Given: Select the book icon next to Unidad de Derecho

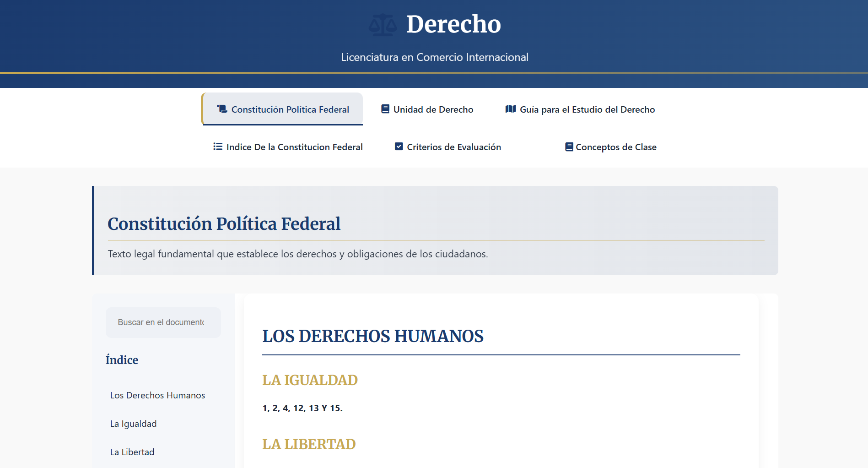Looking at the screenshot, I should point(385,109).
